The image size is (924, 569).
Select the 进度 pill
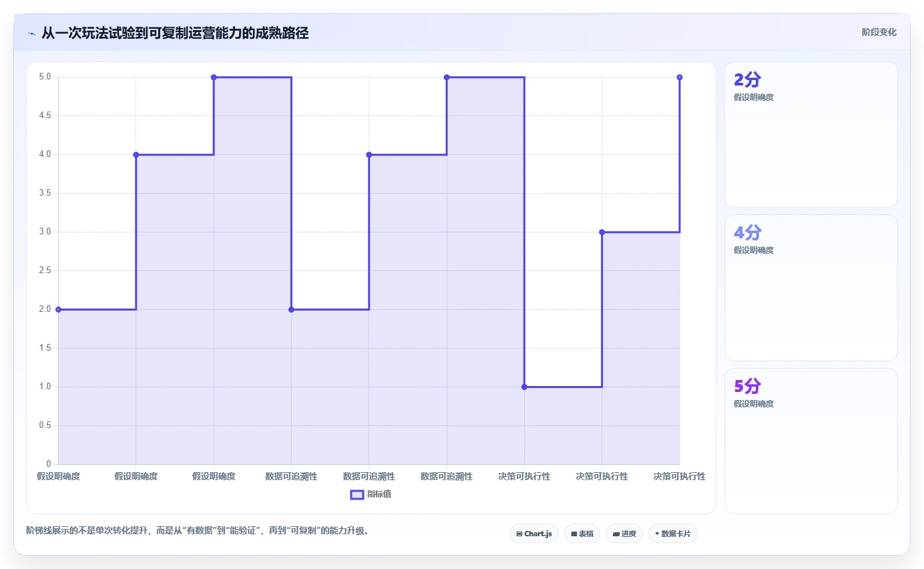[x=624, y=534]
